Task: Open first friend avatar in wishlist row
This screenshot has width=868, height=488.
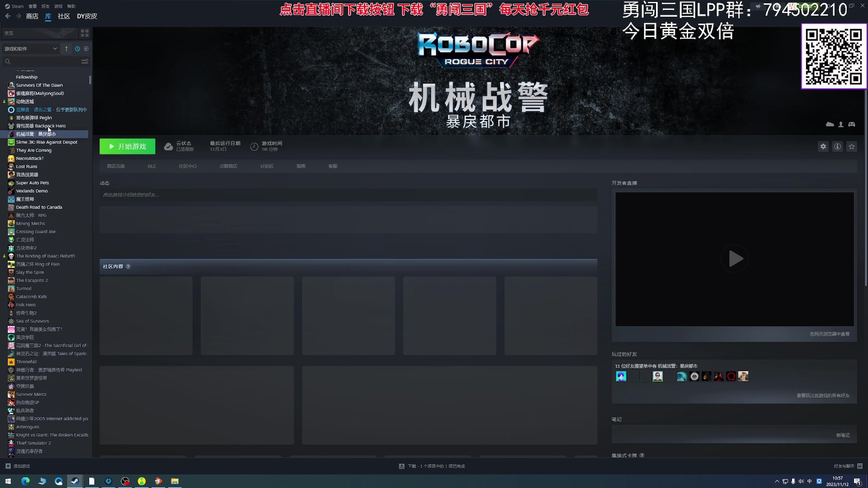Action: point(621,376)
